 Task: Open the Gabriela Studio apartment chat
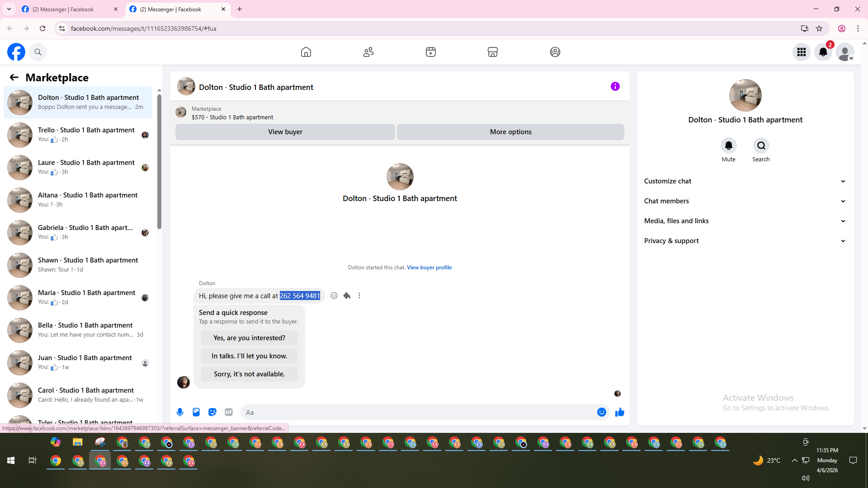(x=78, y=232)
